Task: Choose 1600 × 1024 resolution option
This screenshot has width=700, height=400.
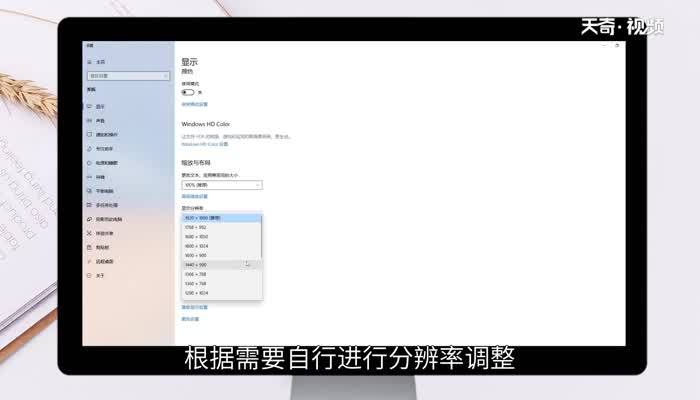Action: [x=221, y=246]
